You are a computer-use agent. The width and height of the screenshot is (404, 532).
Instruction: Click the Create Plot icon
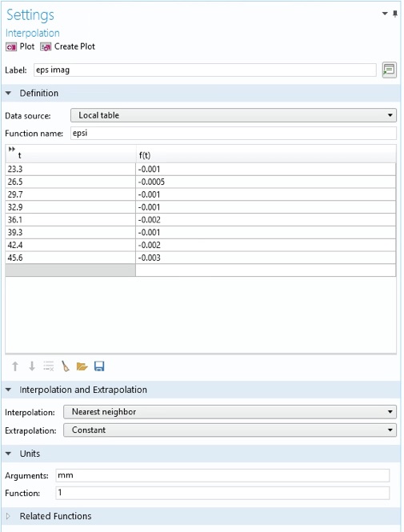click(46, 47)
